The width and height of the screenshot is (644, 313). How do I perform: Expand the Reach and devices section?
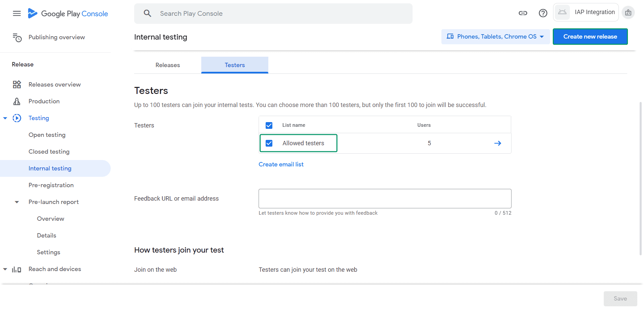click(x=5, y=269)
